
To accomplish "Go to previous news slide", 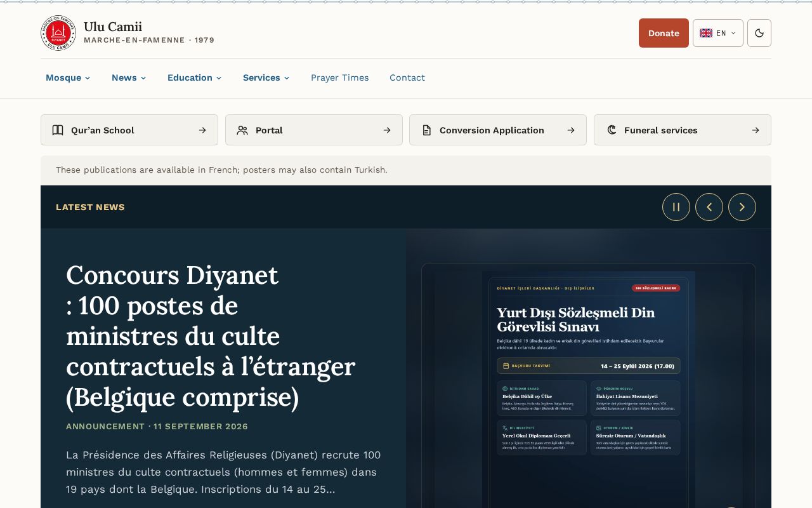I will [x=709, y=207].
